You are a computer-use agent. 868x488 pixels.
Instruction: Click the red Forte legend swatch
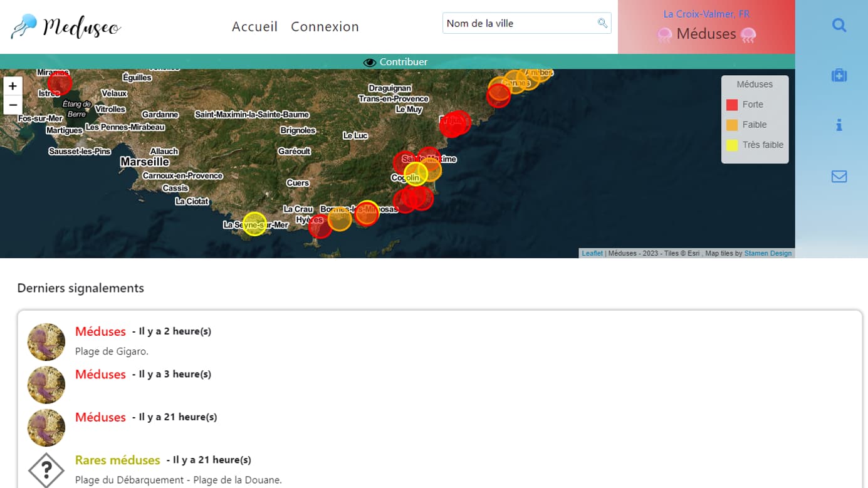click(731, 105)
